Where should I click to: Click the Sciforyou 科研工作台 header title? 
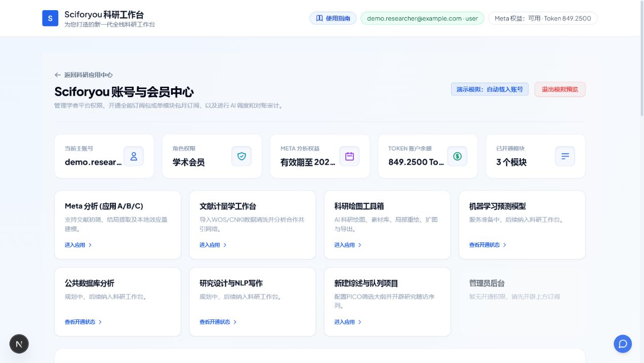point(104,15)
